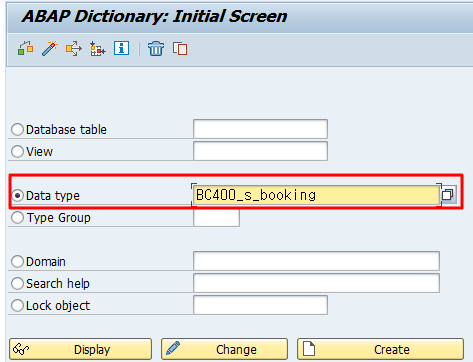Click the Activate magic wand icon

(x=50, y=49)
